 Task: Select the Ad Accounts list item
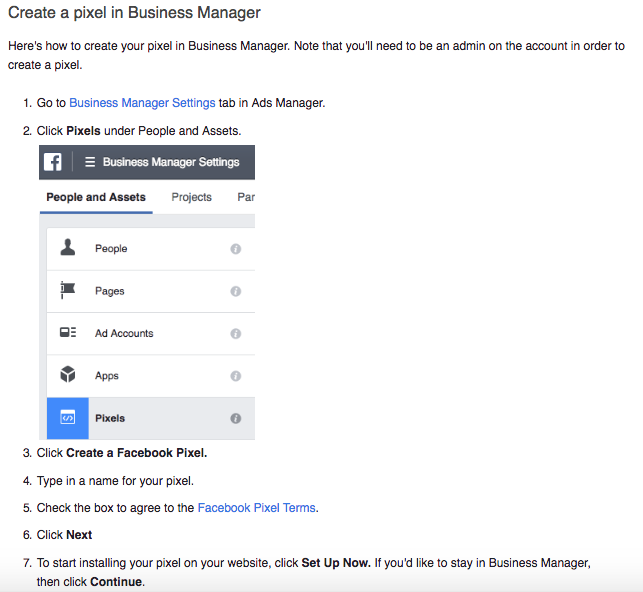click(x=151, y=334)
